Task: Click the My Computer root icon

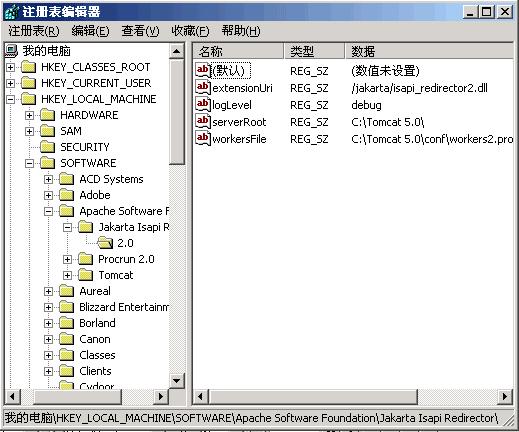Action: [x=11, y=51]
